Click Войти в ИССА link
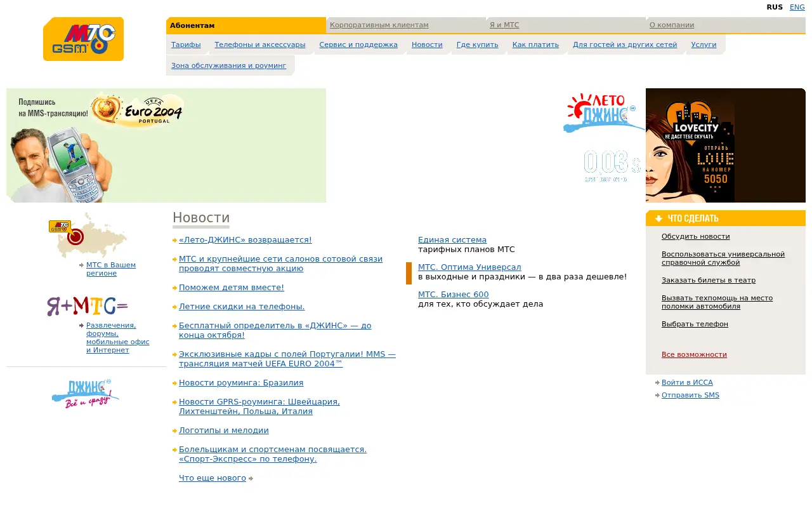This screenshot has width=812, height=508. [x=687, y=382]
